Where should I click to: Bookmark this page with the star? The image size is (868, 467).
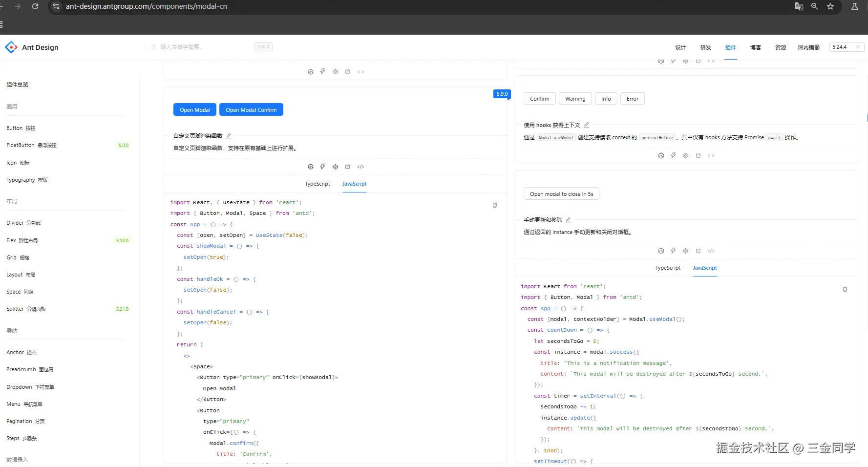(x=830, y=6)
